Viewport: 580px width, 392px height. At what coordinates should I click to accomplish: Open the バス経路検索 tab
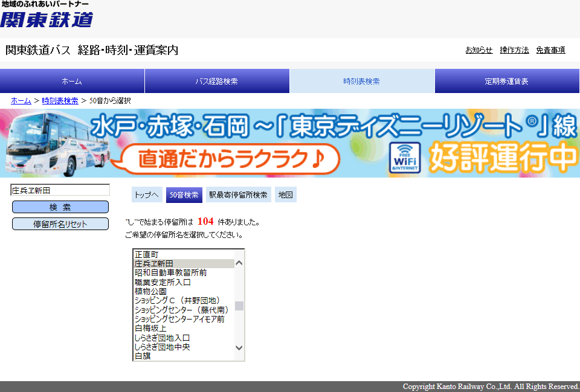[217, 81]
